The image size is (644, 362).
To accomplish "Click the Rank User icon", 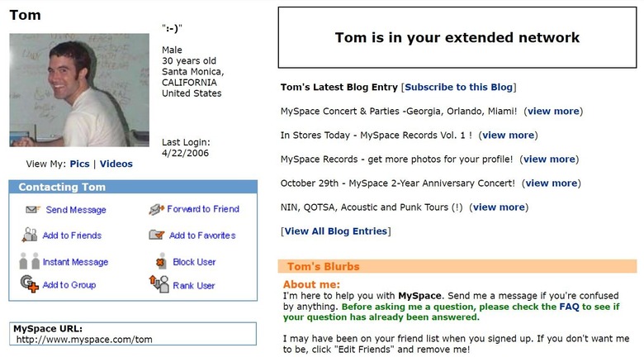I will click(x=159, y=285).
